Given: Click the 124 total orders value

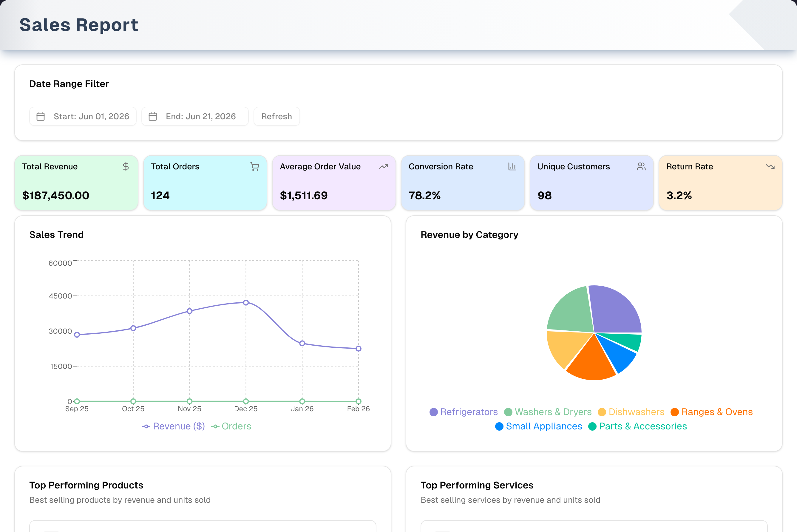Looking at the screenshot, I should click(x=160, y=195).
